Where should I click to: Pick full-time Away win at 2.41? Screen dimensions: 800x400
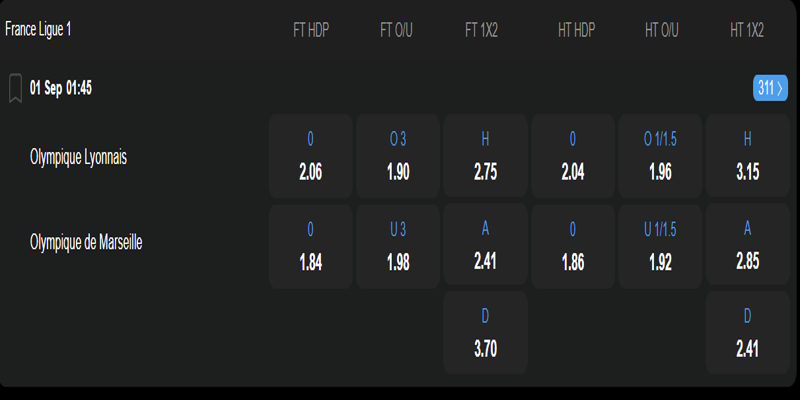(x=485, y=246)
